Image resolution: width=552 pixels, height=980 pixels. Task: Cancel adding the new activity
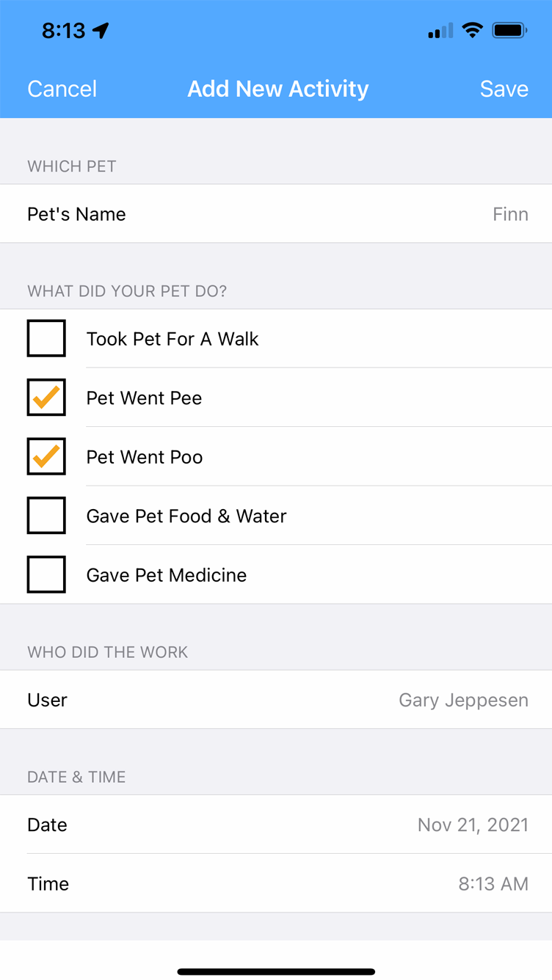click(62, 89)
